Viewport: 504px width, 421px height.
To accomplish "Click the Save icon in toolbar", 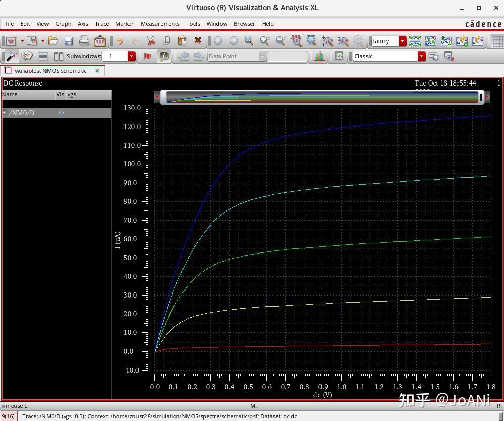I will (69, 41).
